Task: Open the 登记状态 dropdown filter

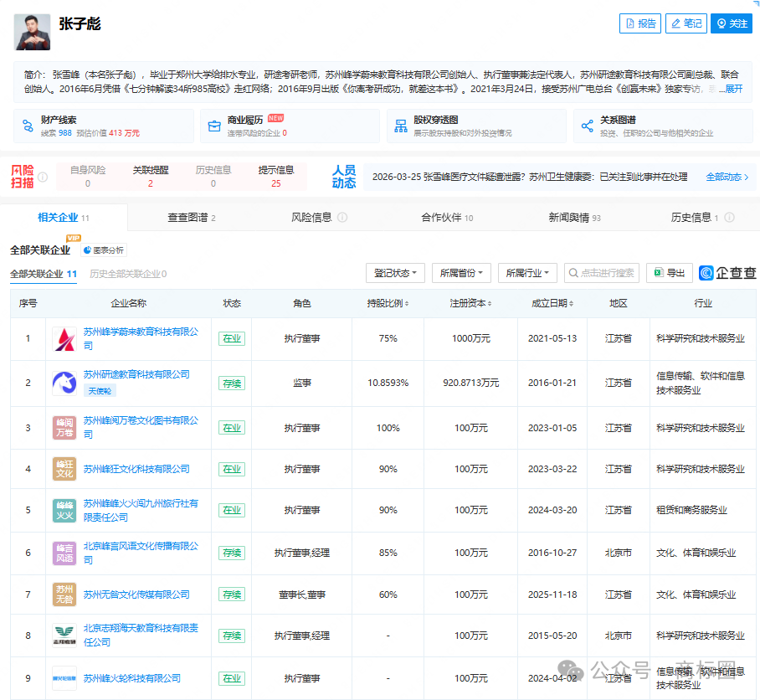Action: (x=396, y=273)
